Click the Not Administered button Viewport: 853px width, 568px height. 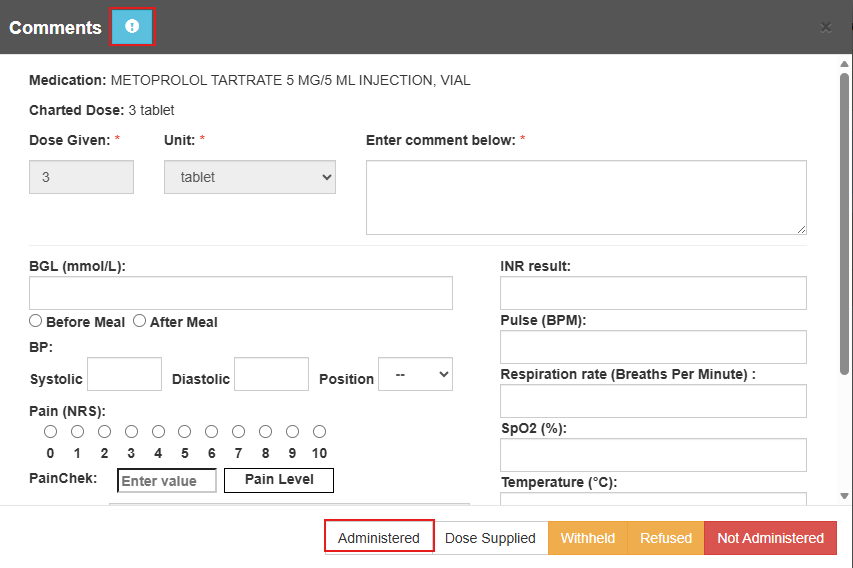pos(770,538)
